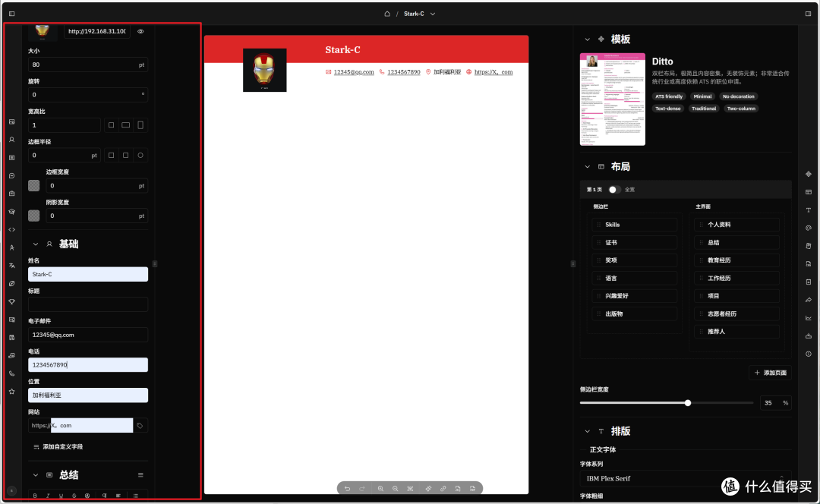Open the star icon in left rail
820x504 pixels.
coord(11,392)
